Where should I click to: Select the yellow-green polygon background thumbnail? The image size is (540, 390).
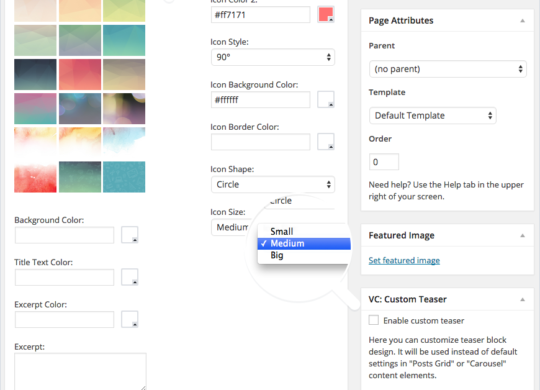pos(124,11)
